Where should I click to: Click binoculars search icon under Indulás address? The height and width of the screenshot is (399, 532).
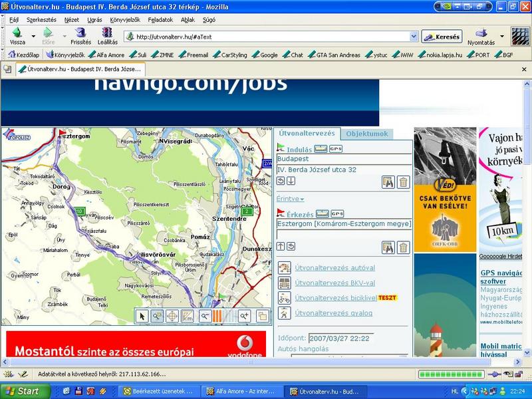tap(388, 182)
